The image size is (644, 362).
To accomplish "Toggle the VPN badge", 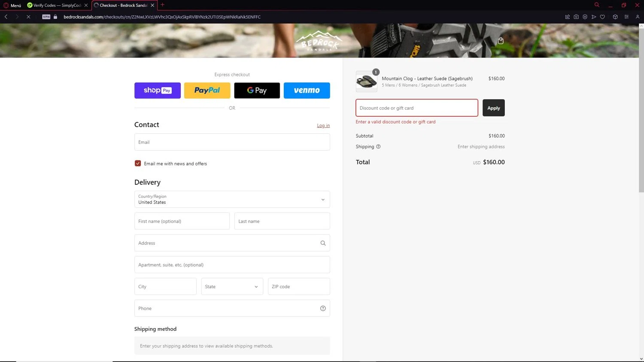I will (x=46, y=17).
